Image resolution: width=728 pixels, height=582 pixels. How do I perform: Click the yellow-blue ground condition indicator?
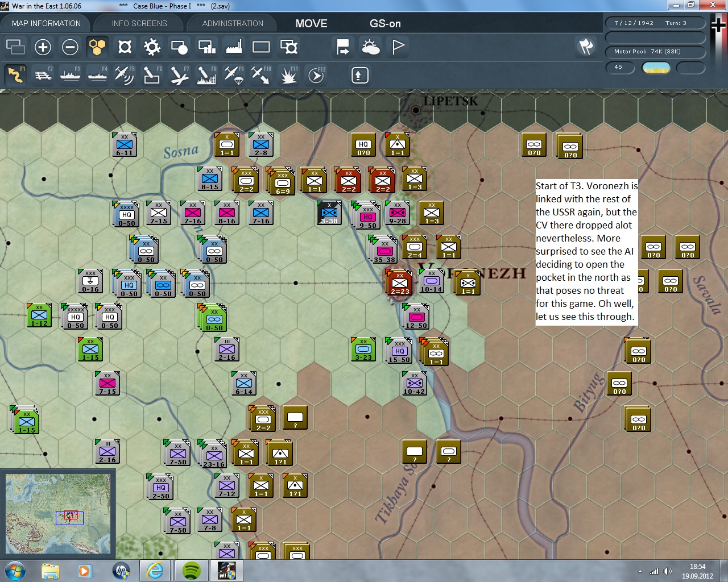point(656,68)
